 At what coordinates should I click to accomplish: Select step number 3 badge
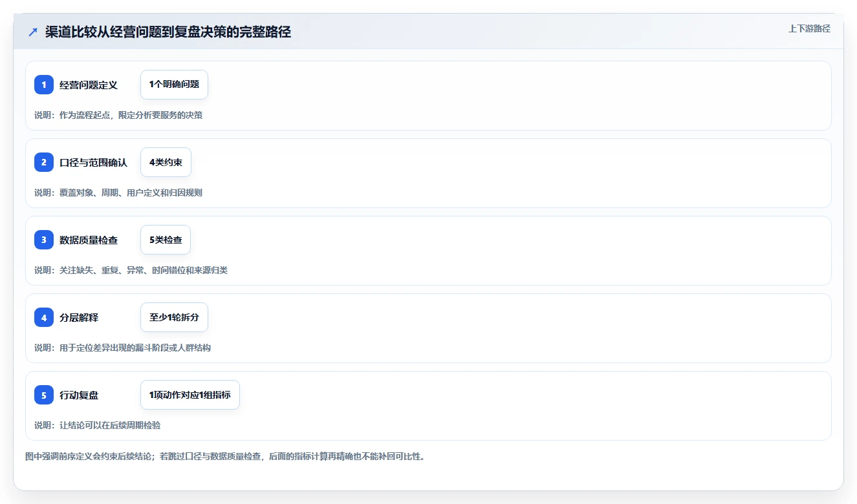(x=44, y=240)
